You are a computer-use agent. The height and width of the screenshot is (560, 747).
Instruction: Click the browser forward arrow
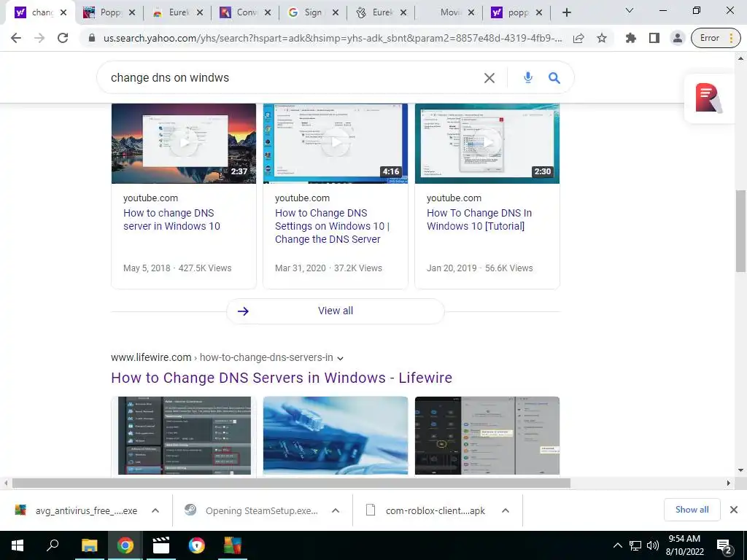tap(39, 38)
